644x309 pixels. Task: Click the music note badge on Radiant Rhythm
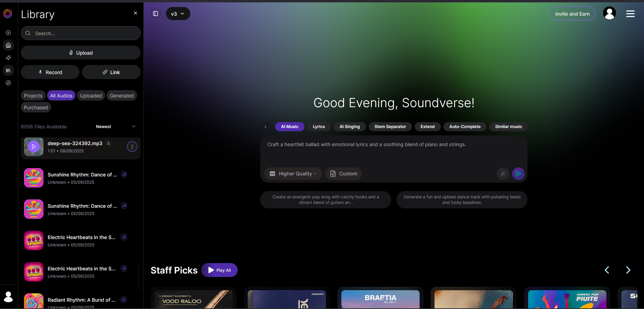click(124, 300)
